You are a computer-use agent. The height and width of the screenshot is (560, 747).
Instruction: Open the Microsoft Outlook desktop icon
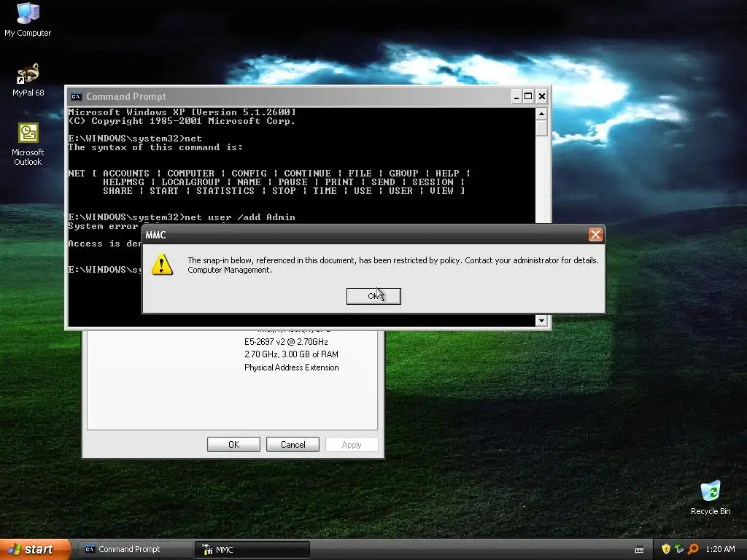pyautogui.click(x=28, y=144)
